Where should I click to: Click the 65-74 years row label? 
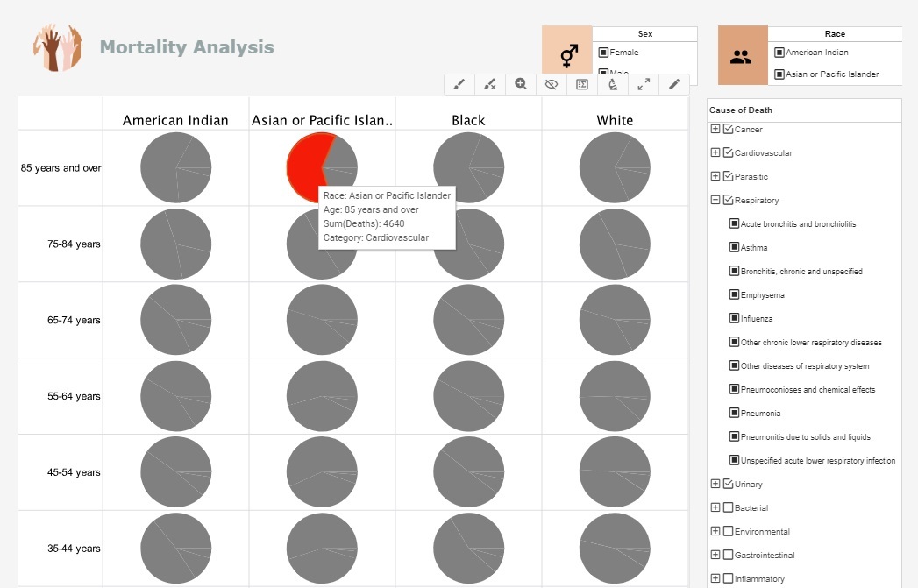click(x=74, y=320)
